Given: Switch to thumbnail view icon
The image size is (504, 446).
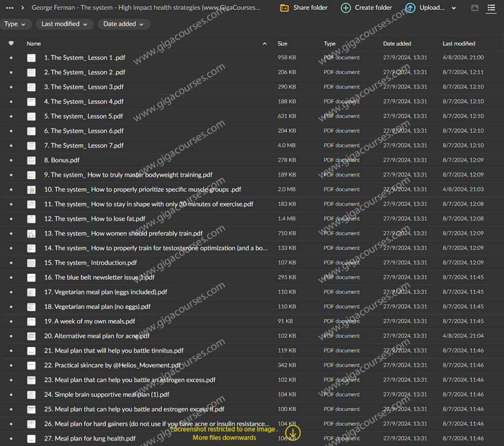Looking at the screenshot, I should (474, 8).
